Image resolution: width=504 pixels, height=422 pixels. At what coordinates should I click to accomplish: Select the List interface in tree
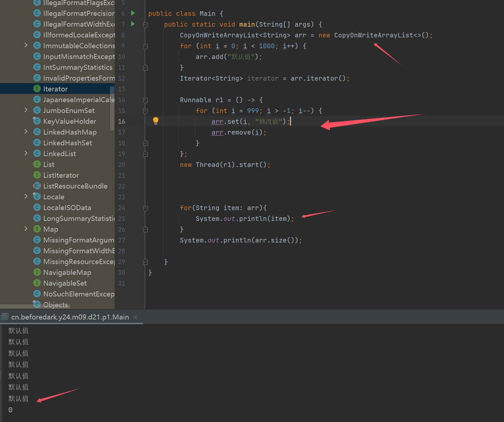pyautogui.click(x=49, y=164)
